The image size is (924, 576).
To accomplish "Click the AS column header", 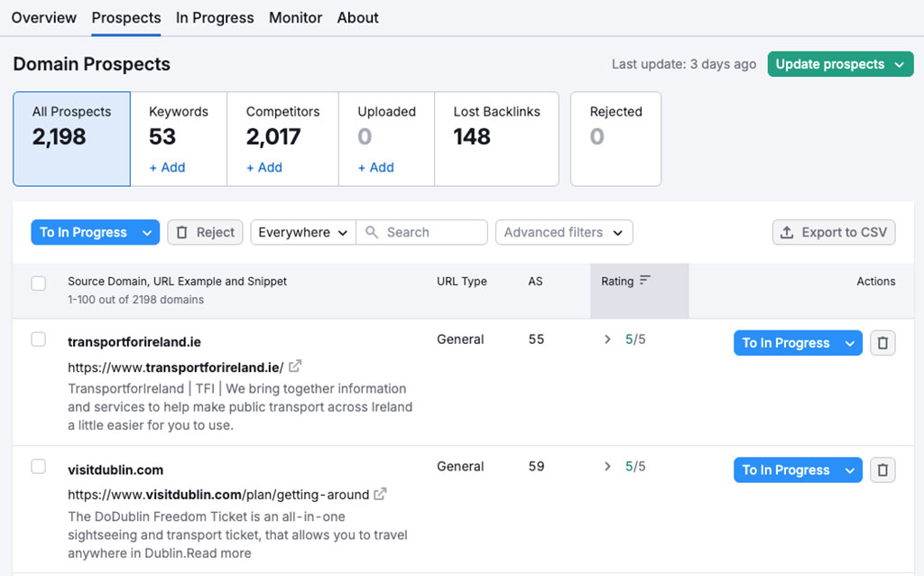I will [535, 281].
